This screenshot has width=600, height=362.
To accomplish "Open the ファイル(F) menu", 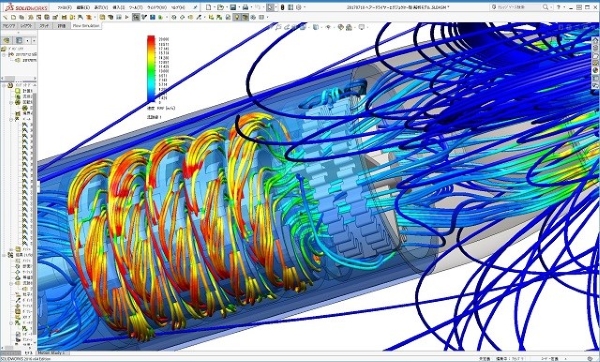I will click(x=64, y=7).
